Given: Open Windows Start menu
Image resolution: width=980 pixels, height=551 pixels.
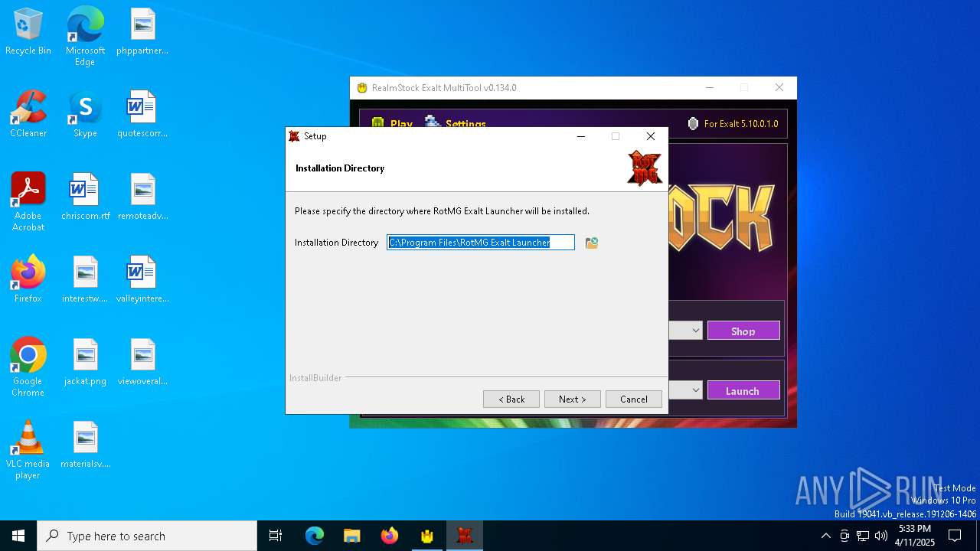Looking at the screenshot, I should coord(18,536).
